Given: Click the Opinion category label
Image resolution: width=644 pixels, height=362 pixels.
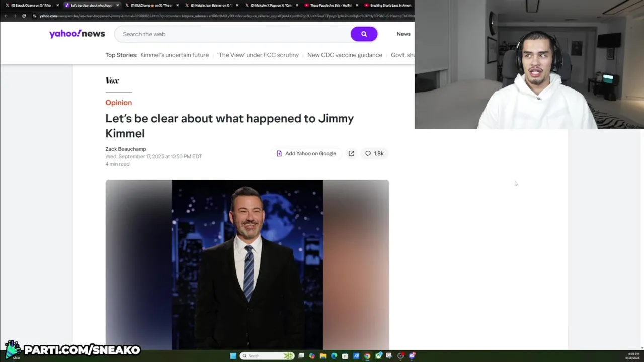Looking at the screenshot, I should (x=118, y=103).
